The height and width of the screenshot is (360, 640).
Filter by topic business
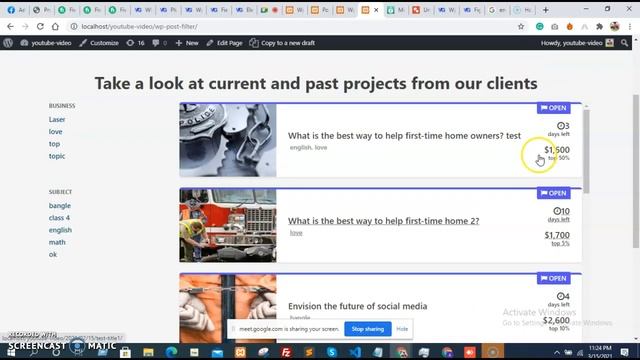pos(57,156)
